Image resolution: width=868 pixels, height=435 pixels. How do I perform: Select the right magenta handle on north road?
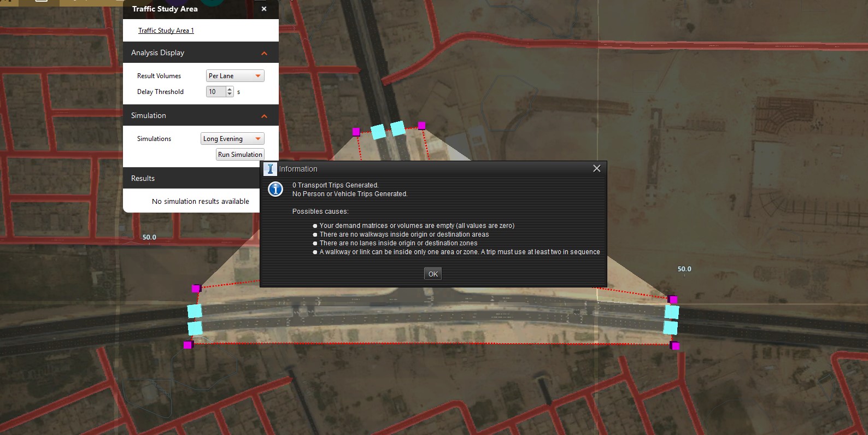click(421, 126)
